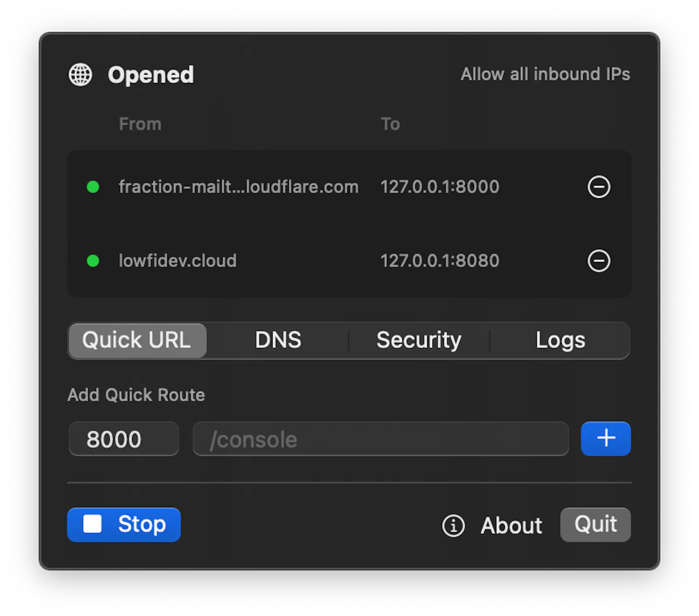This screenshot has height=616, width=699.
Task: Remove the lowfidev.cloud route
Action: [599, 261]
